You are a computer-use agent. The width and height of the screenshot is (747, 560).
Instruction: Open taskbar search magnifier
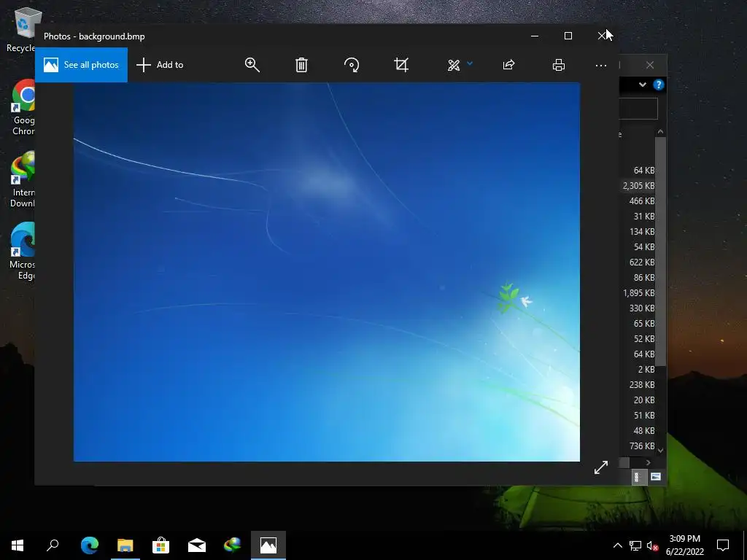53,545
